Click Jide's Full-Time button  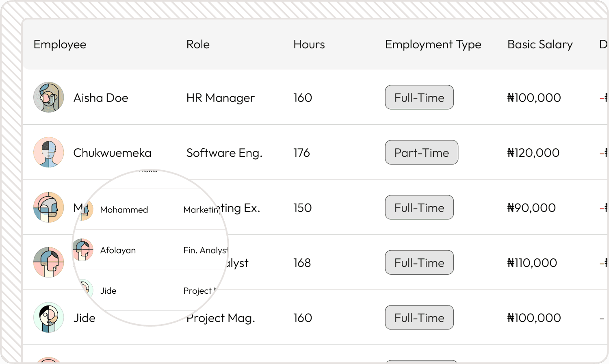pyautogui.click(x=419, y=317)
